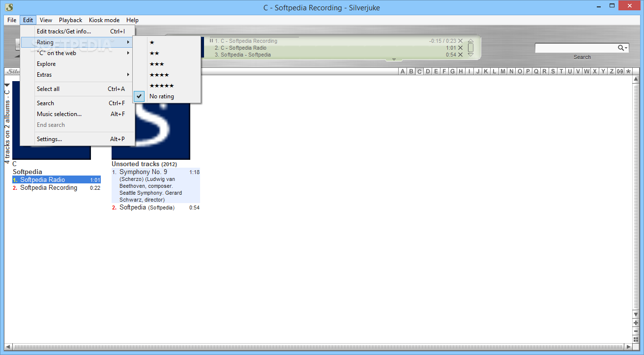
Task: Jump to letter C in the index
Action: click(x=419, y=71)
